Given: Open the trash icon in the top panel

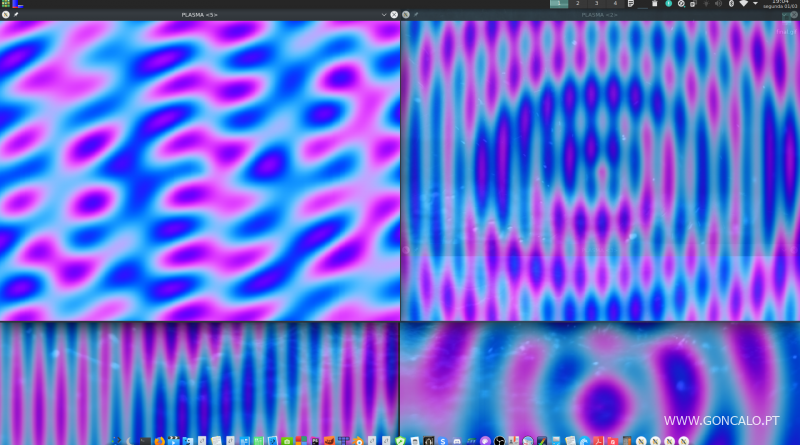Looking at the screenshot, I should click(655, 4).
